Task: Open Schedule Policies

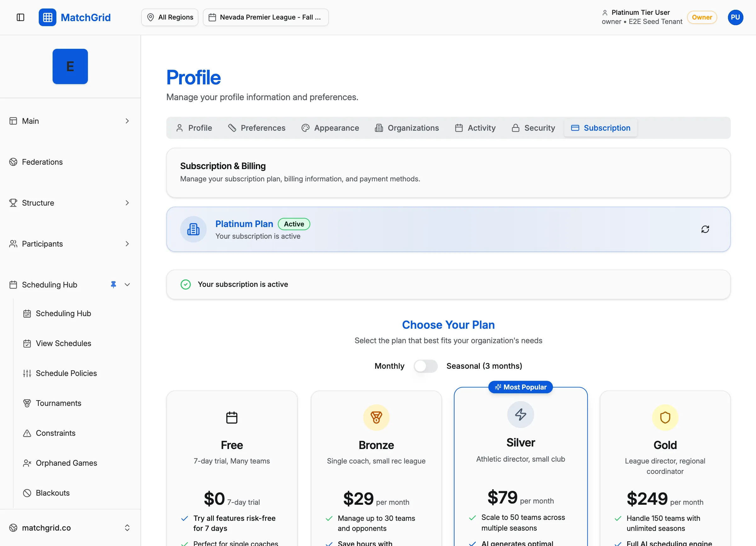Action: [x=66, y=373]
